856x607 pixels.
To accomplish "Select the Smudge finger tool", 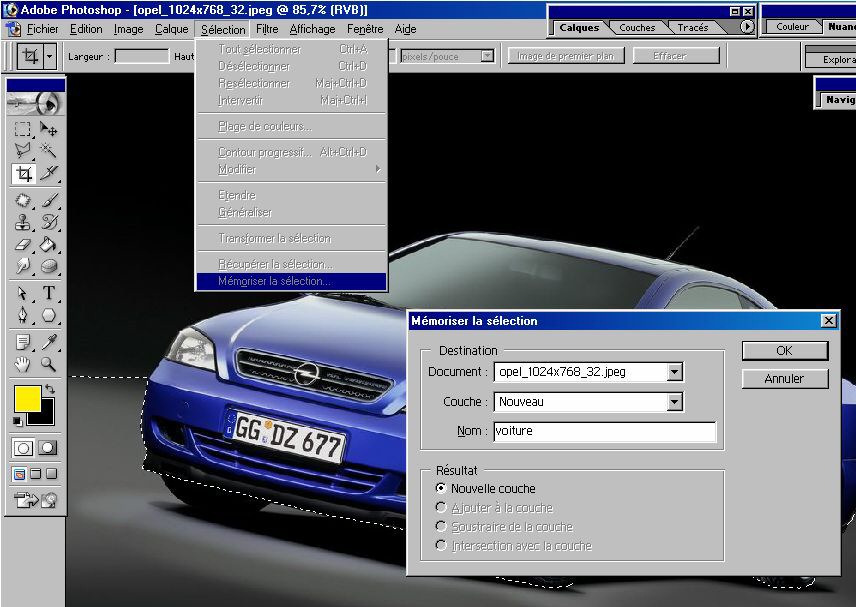I will [x=23, y=266].
